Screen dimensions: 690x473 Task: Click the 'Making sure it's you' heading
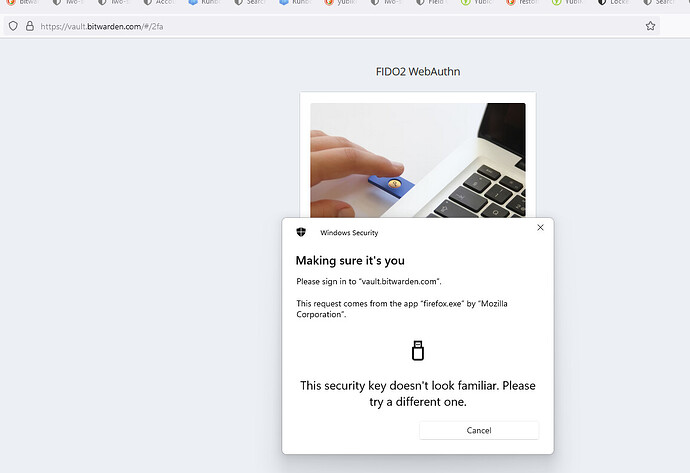click(x=350, y=260)
